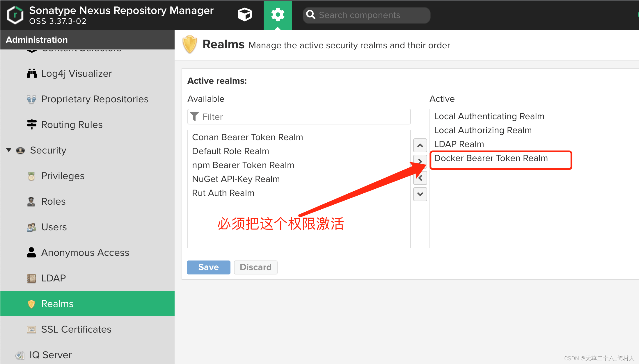
Task: Open the Browse cube icon
Action: (244, 15)
